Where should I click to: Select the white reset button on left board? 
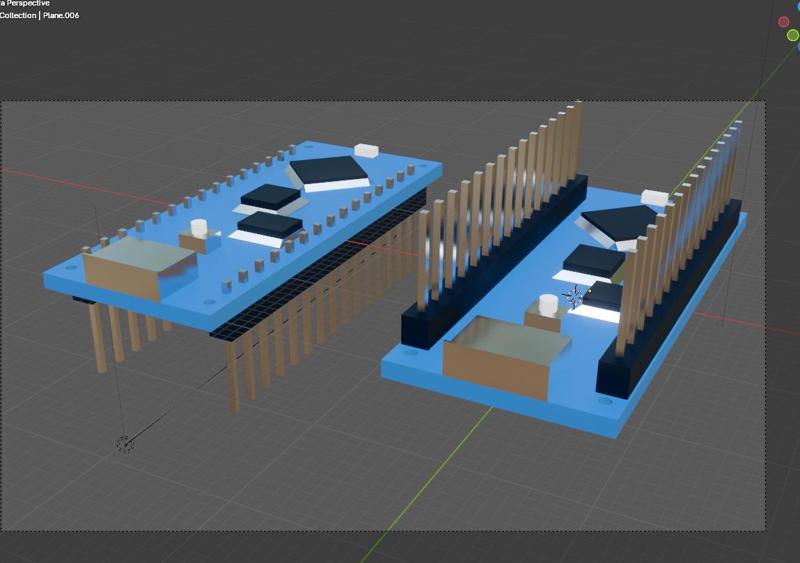[x=199, y=228]
